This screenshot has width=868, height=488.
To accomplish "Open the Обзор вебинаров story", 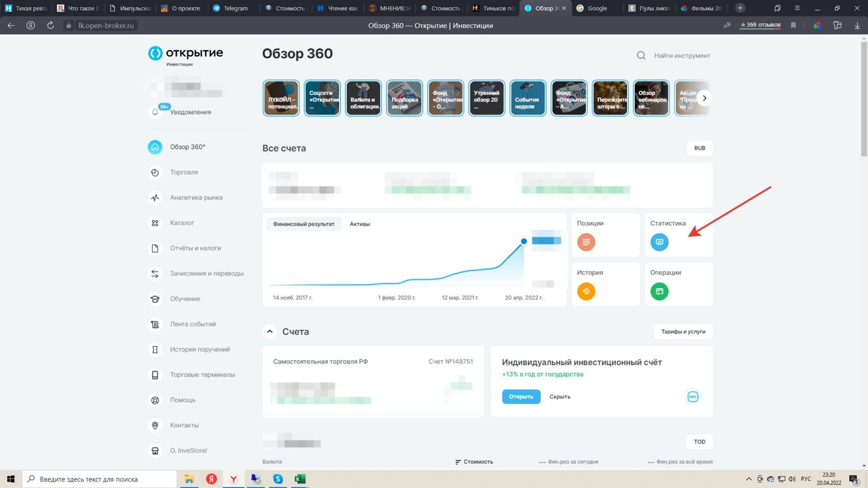I will [x=652, y=98].
